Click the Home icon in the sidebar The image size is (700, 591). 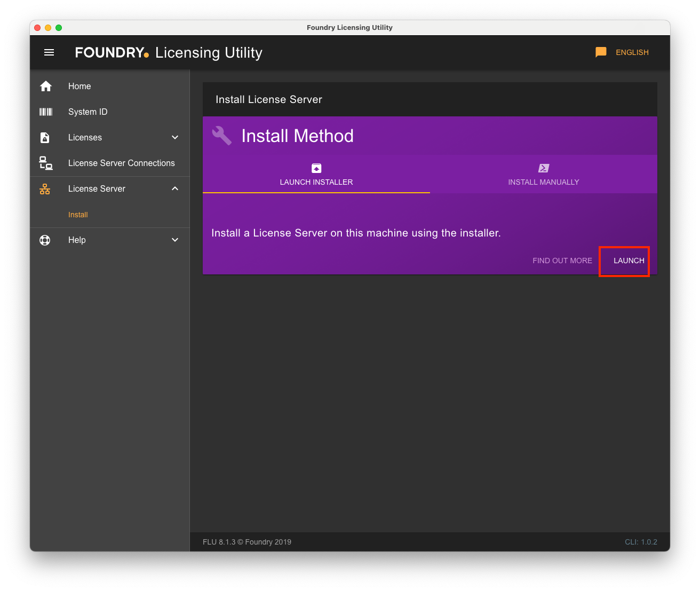click(x=45, y=86)
